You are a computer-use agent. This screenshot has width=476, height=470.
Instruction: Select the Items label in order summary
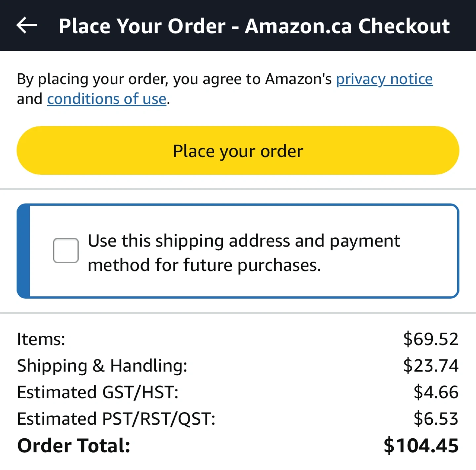pos(41,339)
